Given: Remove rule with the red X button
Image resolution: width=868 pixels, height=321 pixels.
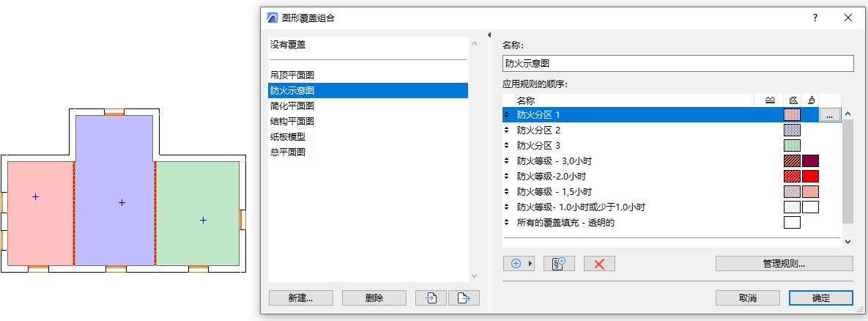Looking at the screenshot, I should point(599,264).
